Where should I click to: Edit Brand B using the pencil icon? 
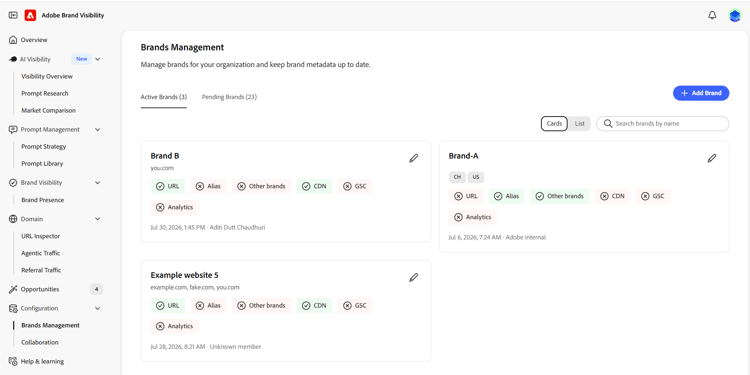(x=414, y=158)
